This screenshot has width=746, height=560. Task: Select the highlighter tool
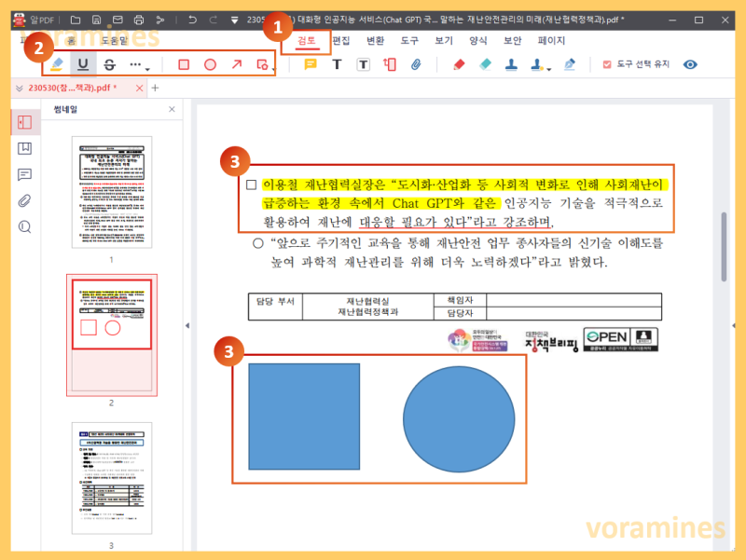click(57, 64)
